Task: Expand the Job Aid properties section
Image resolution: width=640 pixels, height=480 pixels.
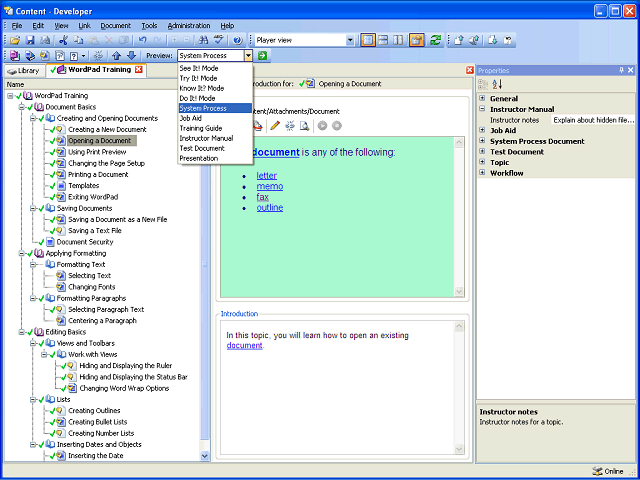Action: pos(482,130)
